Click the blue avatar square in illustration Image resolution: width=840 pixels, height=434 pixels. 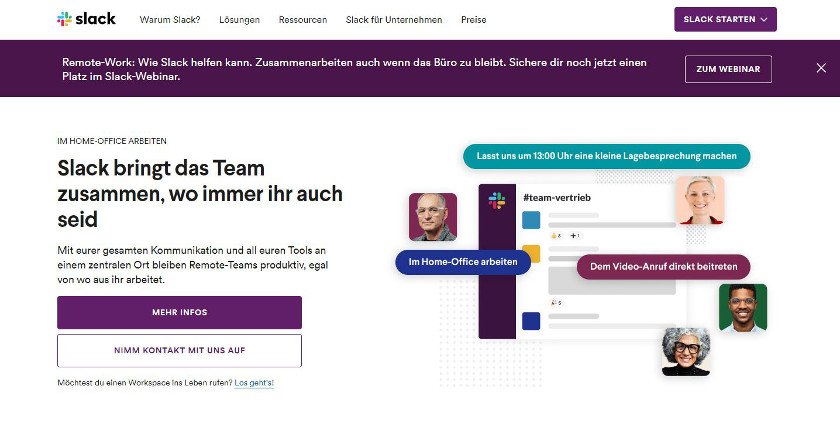531,220
